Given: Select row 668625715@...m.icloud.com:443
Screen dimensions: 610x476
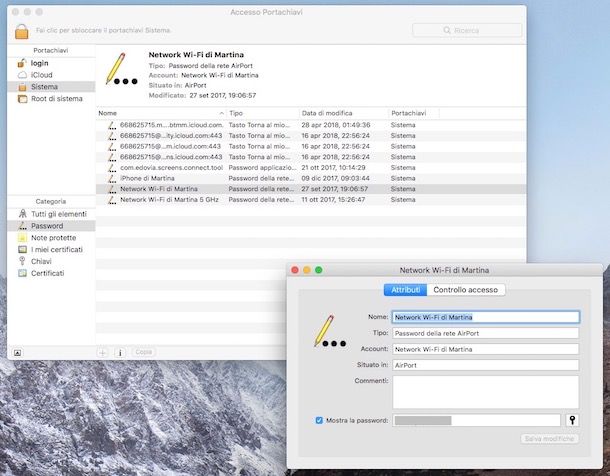Looking at the screenshot, I should pyautogui.click(x=311, y=147).
